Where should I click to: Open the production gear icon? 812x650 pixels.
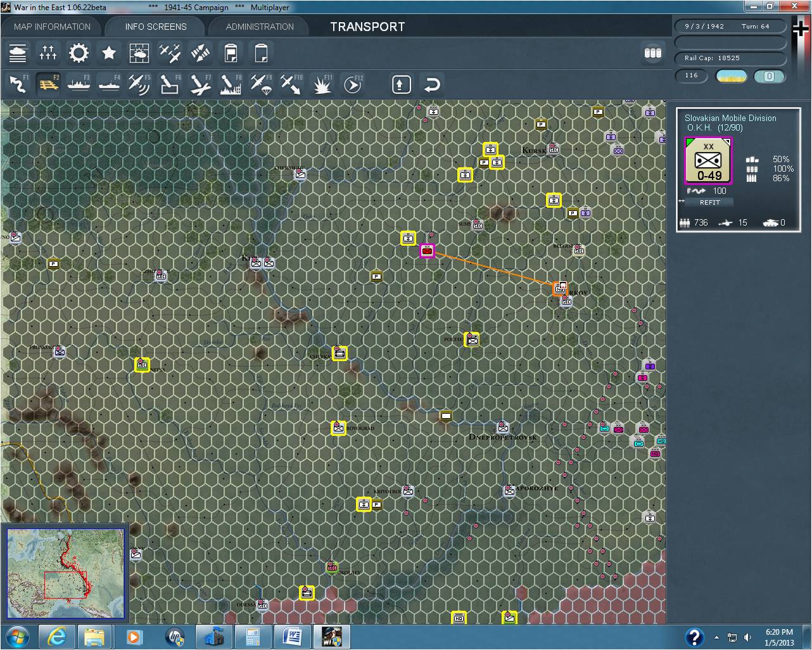tap(79, 53)
